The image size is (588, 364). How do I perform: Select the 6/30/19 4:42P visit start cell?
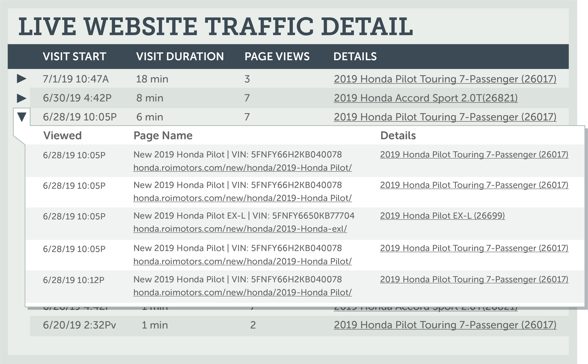pyautogui.click(x=77, y=98)
